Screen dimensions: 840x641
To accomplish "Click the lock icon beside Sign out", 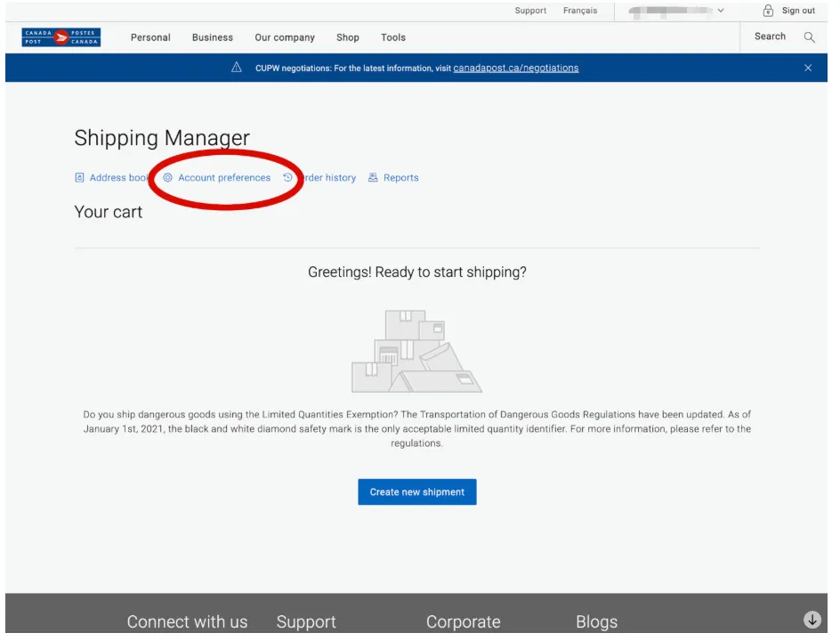I will [x=767, y=12].
